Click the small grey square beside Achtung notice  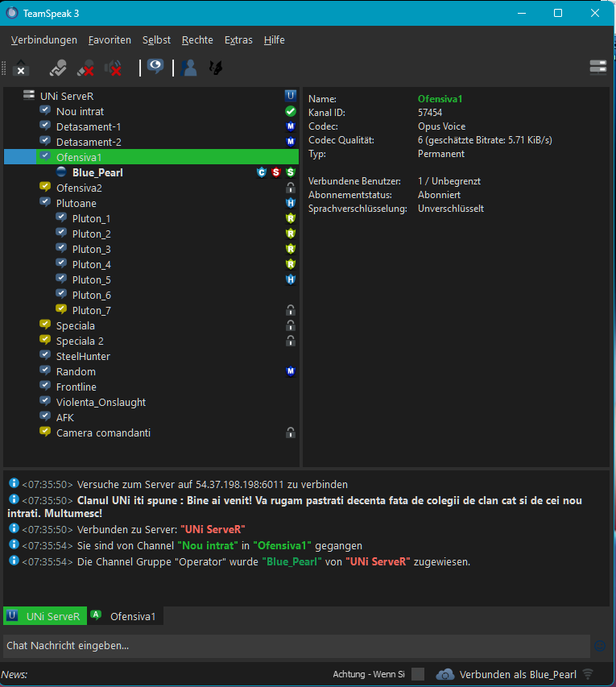tap(418, 674)
